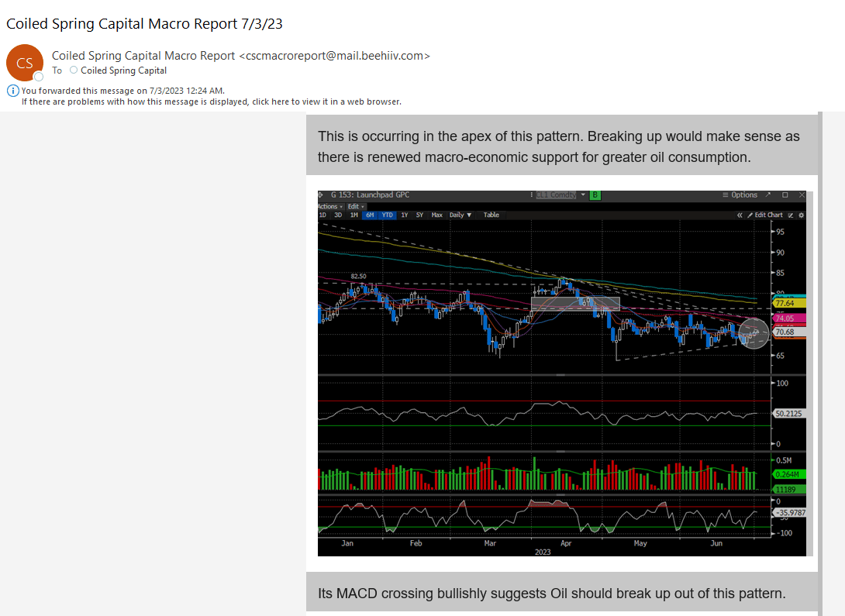
Task: Open the chart settings gear icon
Action: pos(802,215)
